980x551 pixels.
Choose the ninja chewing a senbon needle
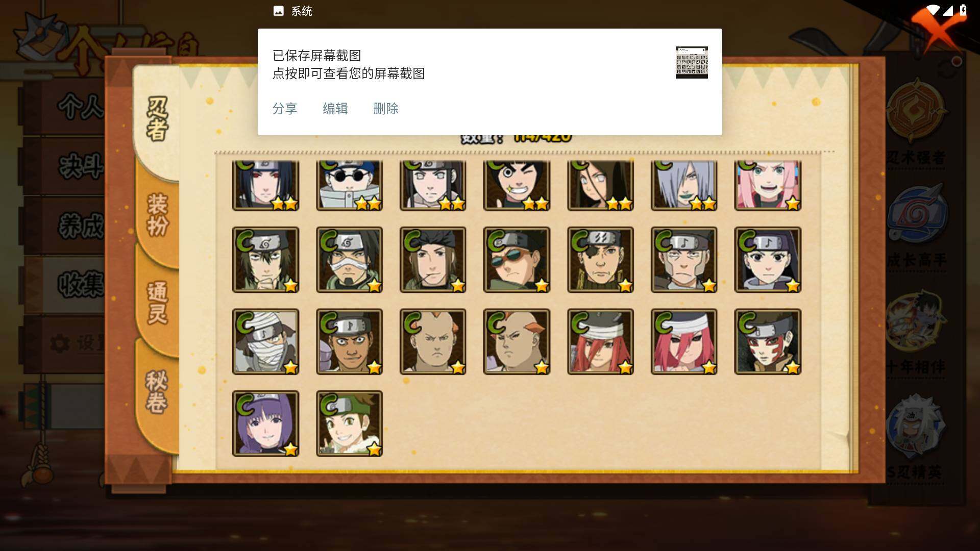433,260
